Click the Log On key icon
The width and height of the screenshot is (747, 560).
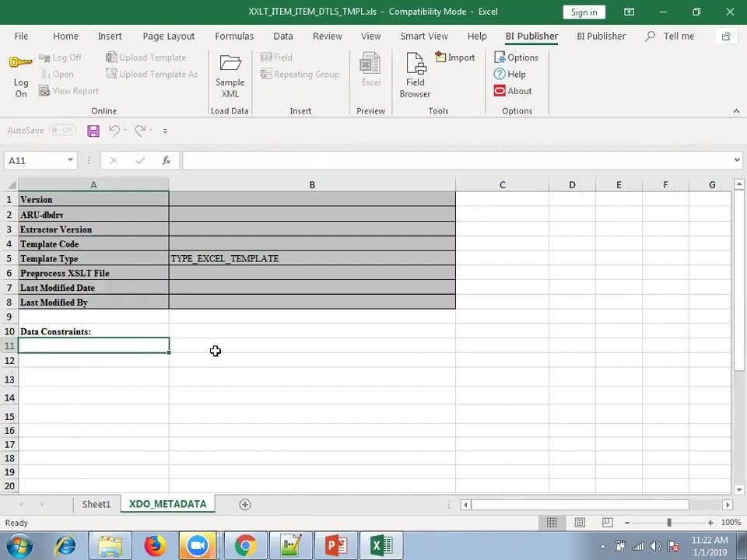click(20, 62)
